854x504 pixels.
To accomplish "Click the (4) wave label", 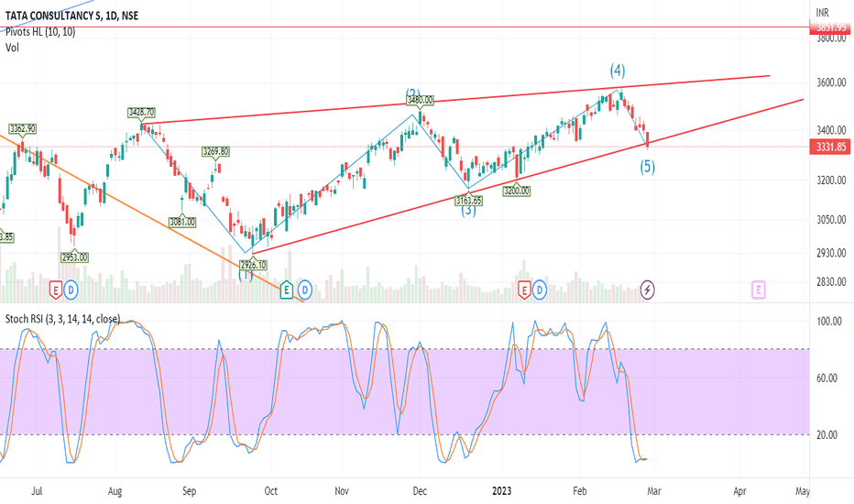I will click(x=617, y=71).
